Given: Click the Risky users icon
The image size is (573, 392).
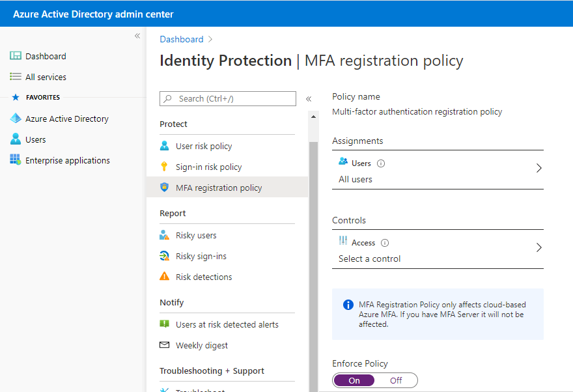Looking at the screenshot, I should (x=165, y=235).
